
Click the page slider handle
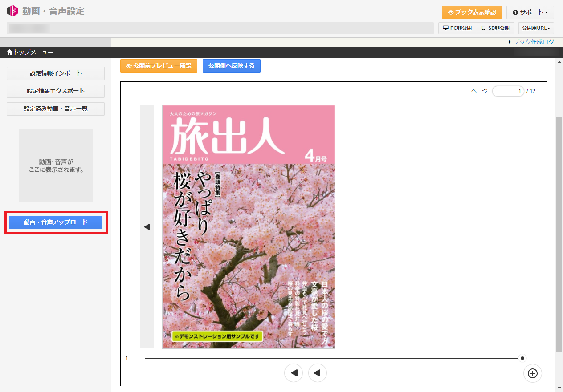coord(522,358)
